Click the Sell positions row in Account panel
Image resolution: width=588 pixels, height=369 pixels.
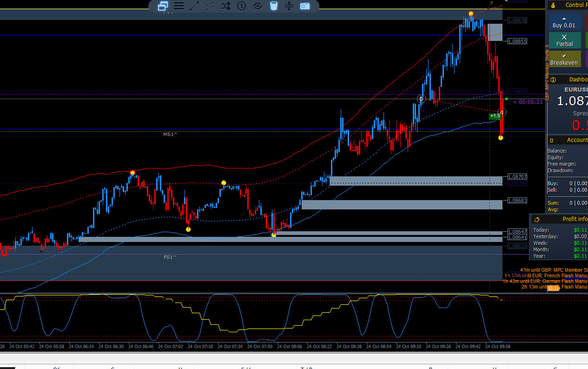pyautogui.click(x=567, y=190)
